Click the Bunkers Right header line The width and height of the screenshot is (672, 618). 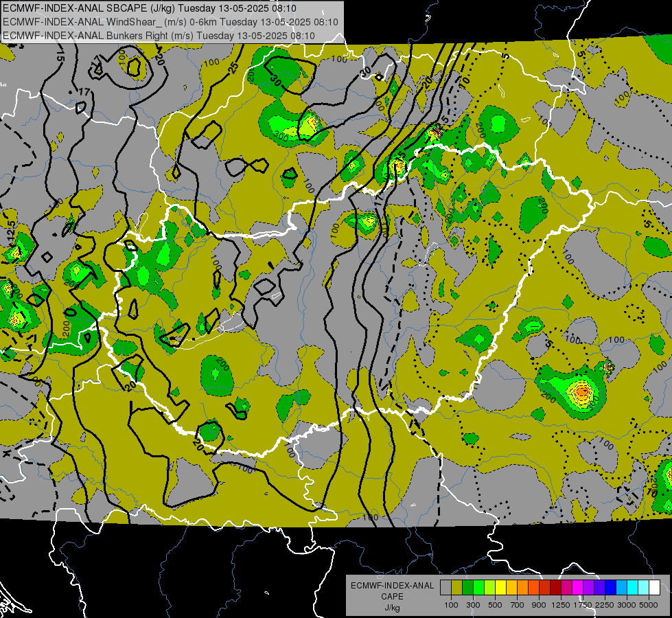(x=159, y=36)
